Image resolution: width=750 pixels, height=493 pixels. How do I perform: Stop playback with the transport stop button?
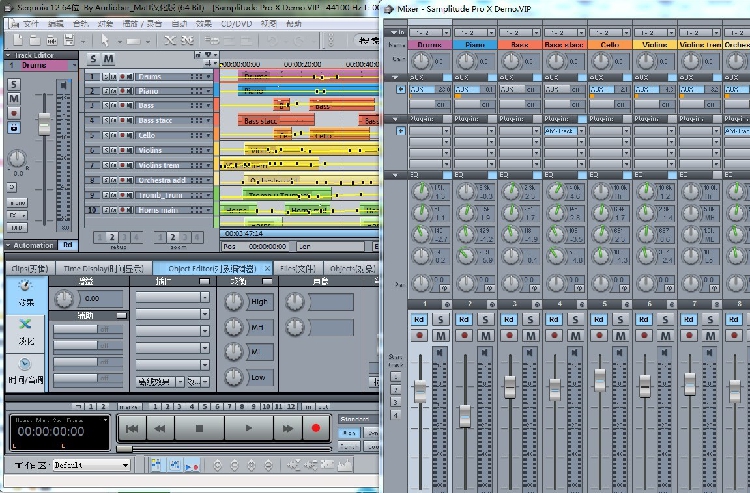[x=199, y=428]
